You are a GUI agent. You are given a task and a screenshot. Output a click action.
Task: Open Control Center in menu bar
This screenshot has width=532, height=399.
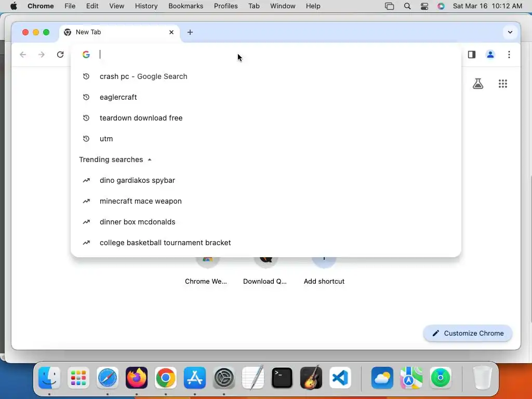(x=424, y=6)
